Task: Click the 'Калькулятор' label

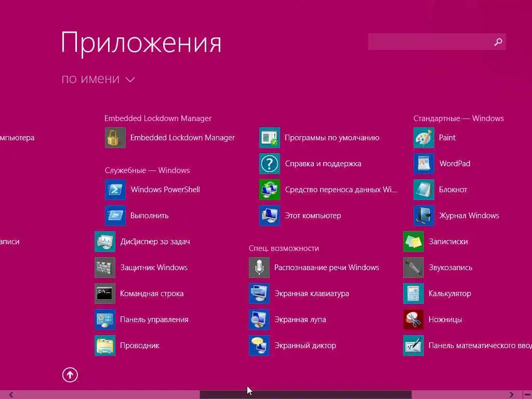Action: (449, 294)
